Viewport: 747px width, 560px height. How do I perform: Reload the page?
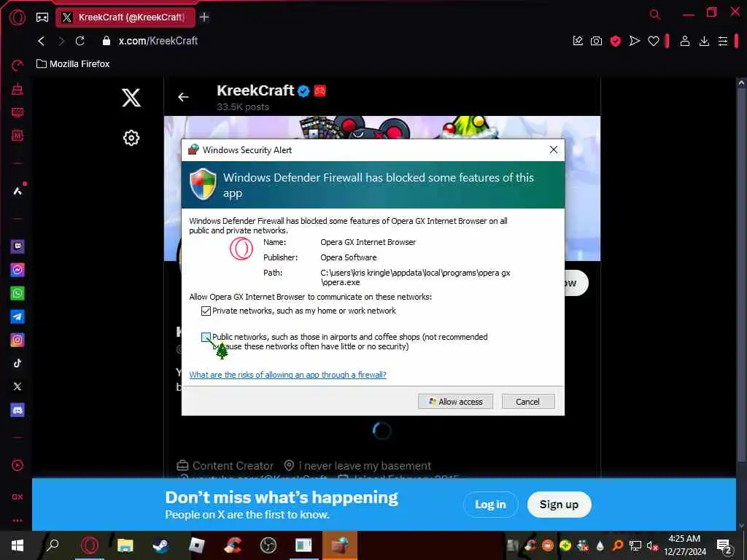point(80,41)
